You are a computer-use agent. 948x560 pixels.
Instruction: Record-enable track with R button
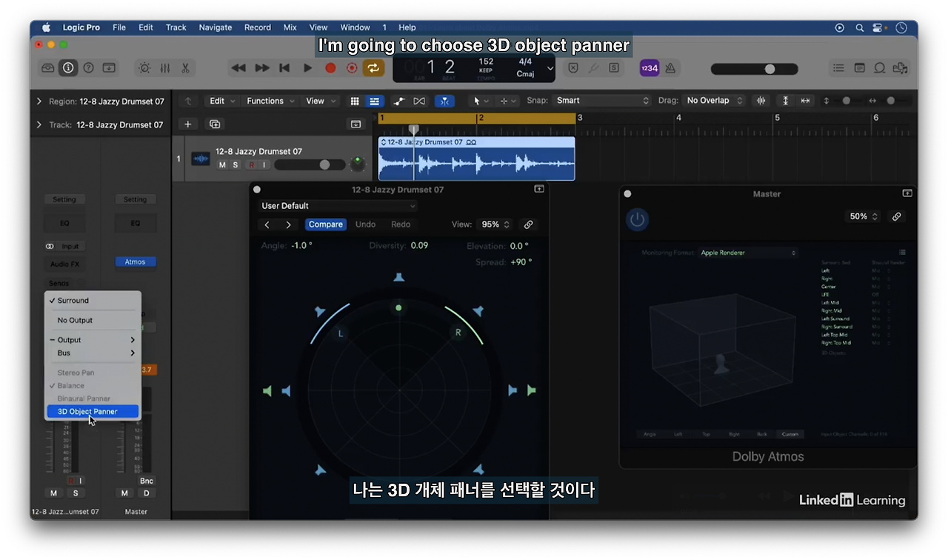click(251, 164)
